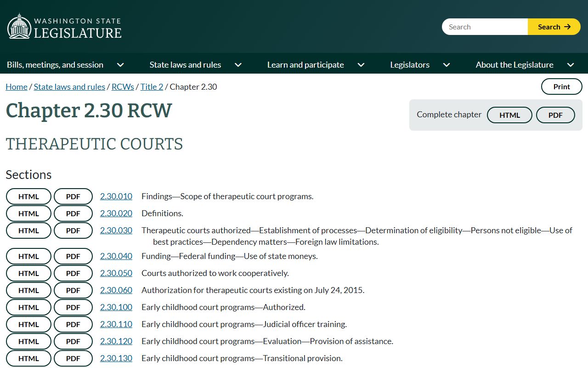Open State laws and rules breadcrumb
The height and width of the screenshot is (368, 588).
coord(69,86)
